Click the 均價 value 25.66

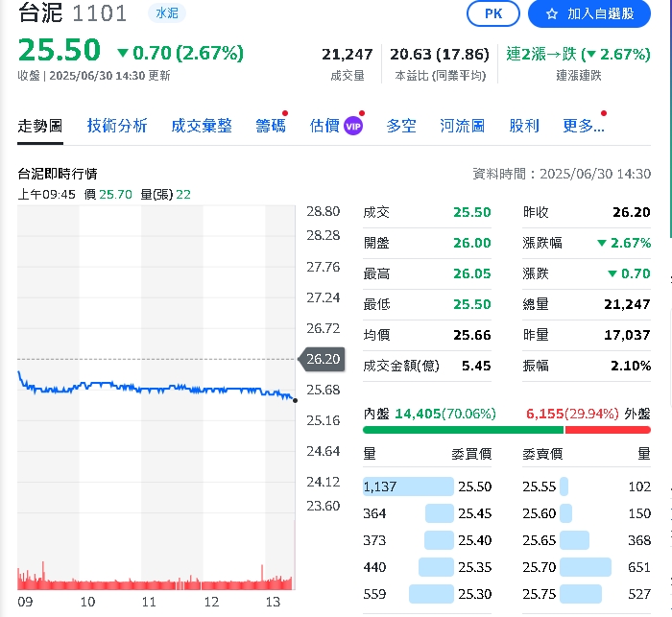pos(472,335)
